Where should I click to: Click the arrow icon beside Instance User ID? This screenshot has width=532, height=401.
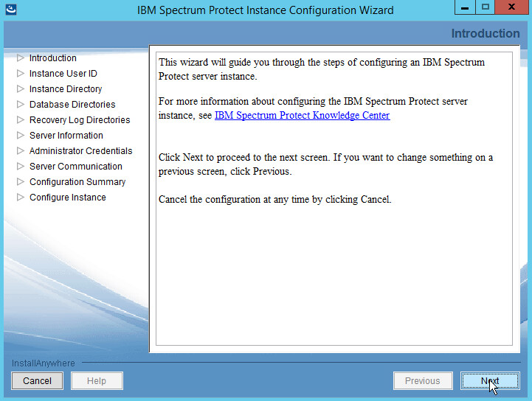point(21,74)
